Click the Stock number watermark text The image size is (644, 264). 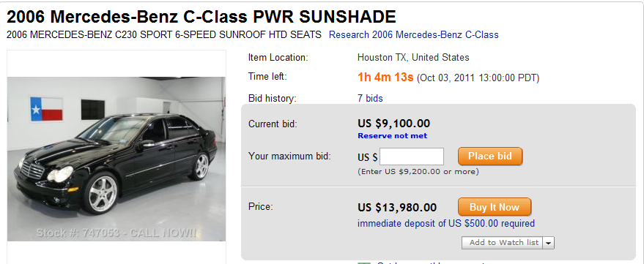pyautogui.click(x=116, y=233)
